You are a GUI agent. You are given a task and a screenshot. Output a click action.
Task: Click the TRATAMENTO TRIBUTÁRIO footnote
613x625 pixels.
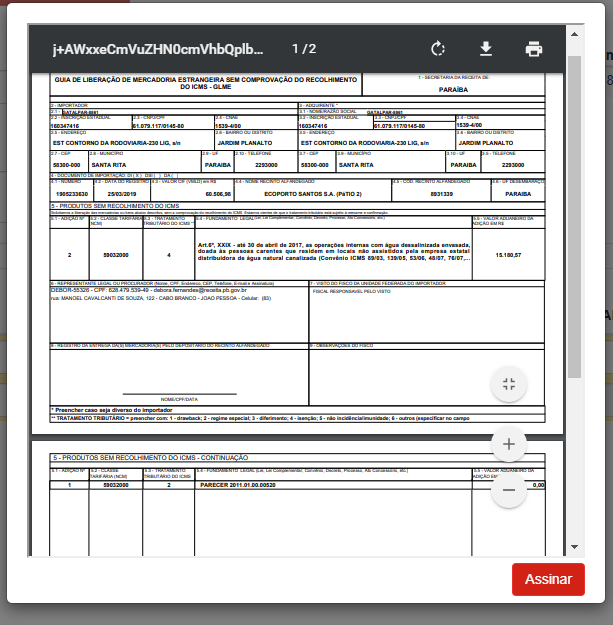pyautogui.click(x=260, y=419)
